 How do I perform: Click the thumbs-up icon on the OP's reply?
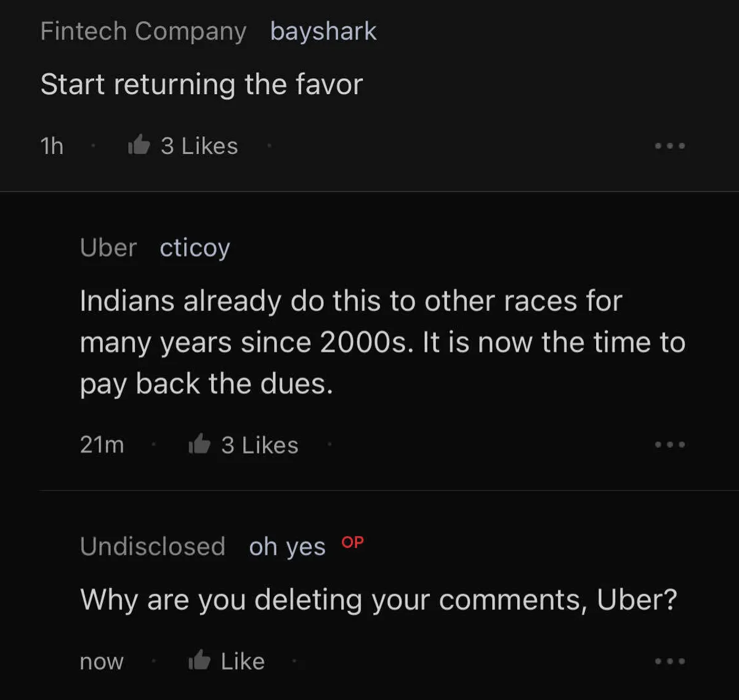tap(199, 661)
